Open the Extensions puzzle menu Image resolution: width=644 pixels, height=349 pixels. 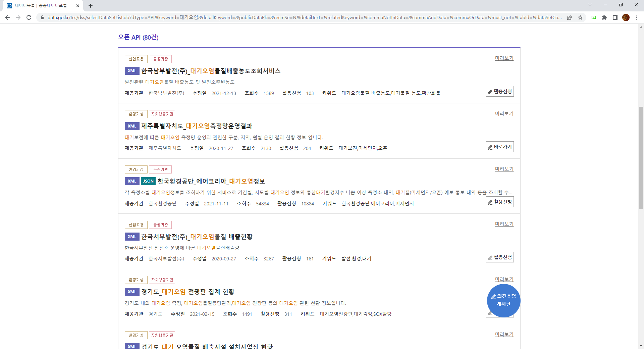coord(604,17)
